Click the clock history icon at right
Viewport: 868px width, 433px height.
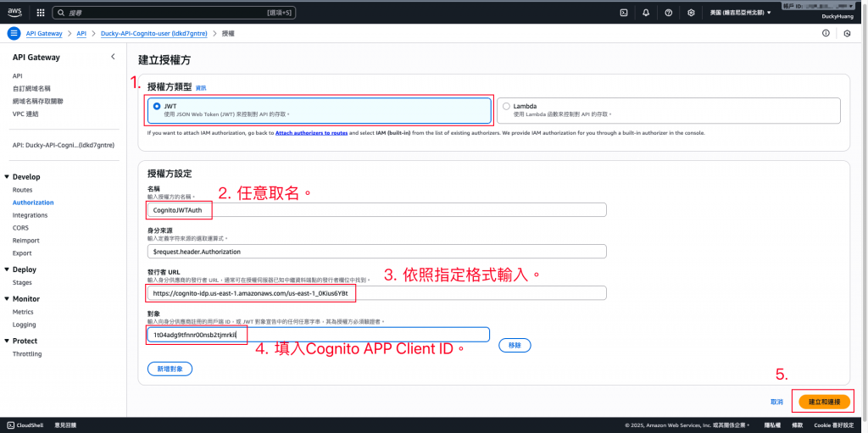[847, 33]
